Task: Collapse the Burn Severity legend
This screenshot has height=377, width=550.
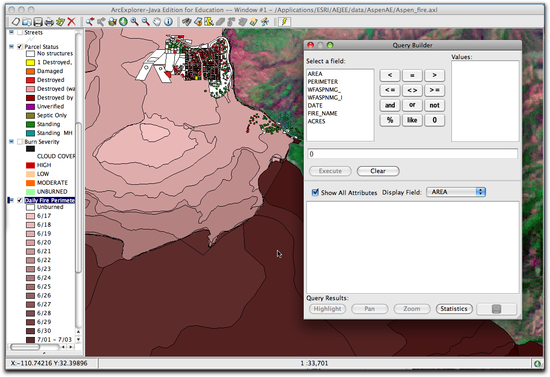Action: pyautogui.click(x=11, y=142)
